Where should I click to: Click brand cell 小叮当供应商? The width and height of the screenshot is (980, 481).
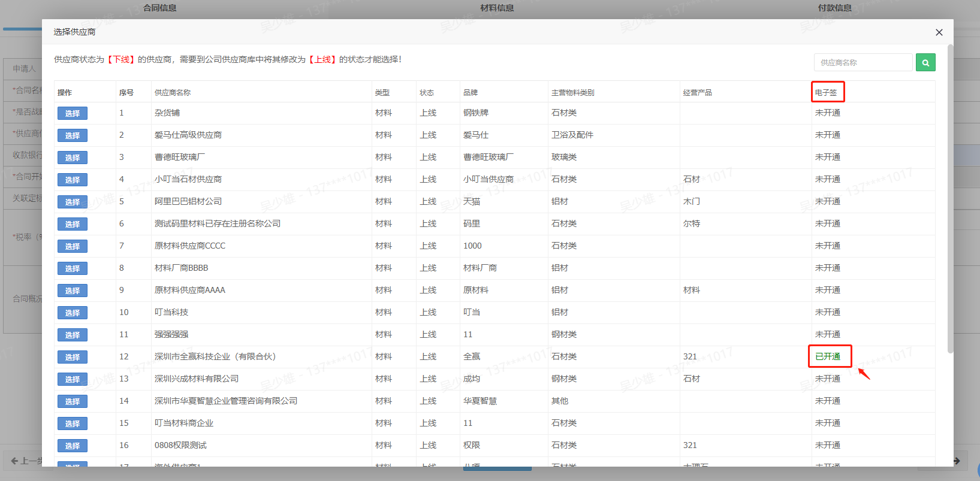tap(489, 179)
